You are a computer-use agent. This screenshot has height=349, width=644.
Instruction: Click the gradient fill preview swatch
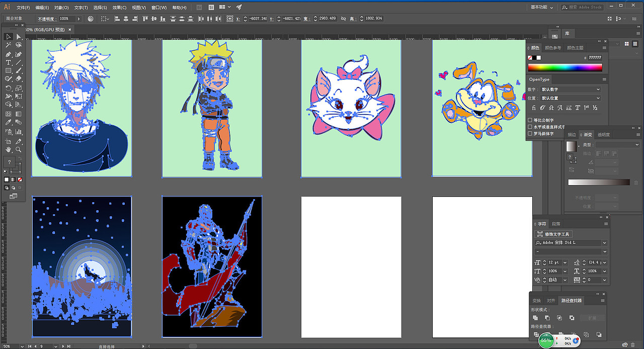(571, 146)
